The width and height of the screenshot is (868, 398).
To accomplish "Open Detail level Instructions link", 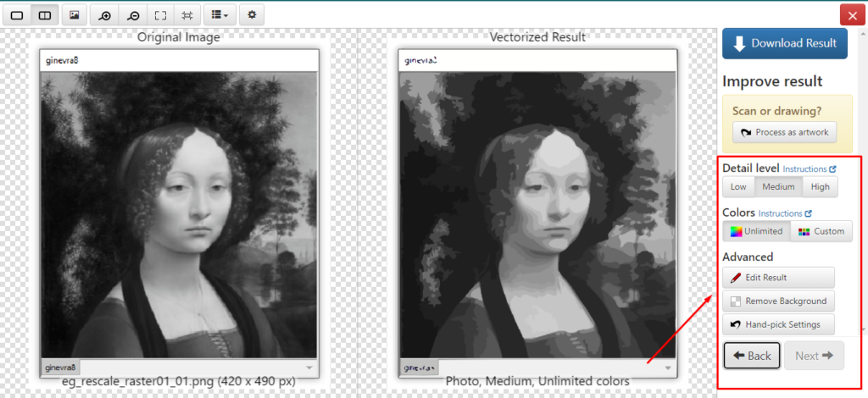I will click(x=810, y=169).
